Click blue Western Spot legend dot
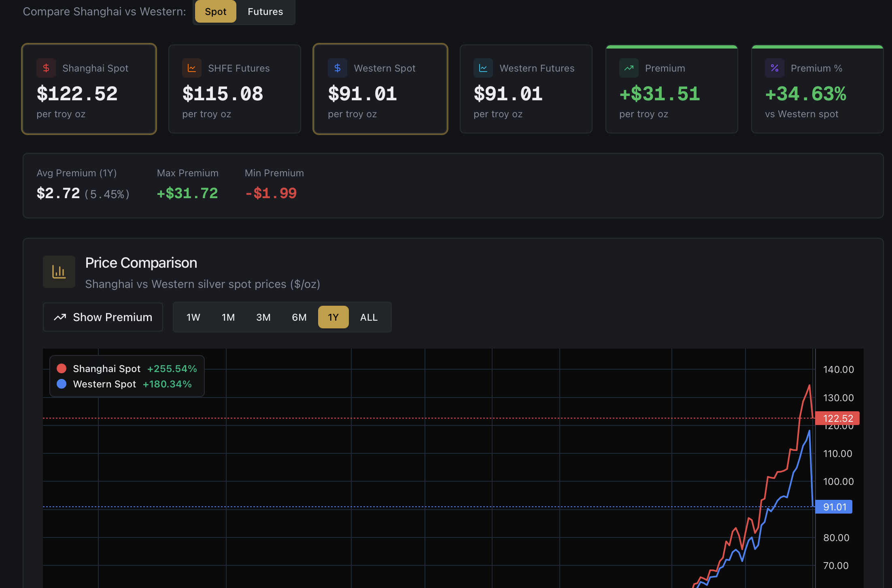This screenshot has height=588, width=892. (x=62, y=384)
